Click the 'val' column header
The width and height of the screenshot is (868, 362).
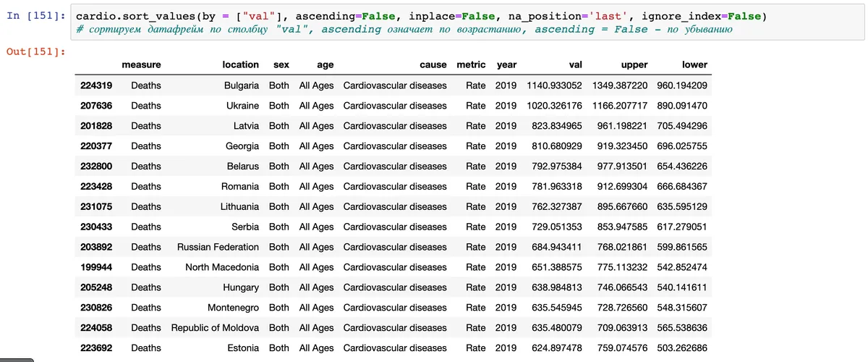click(x=575, y=65)
